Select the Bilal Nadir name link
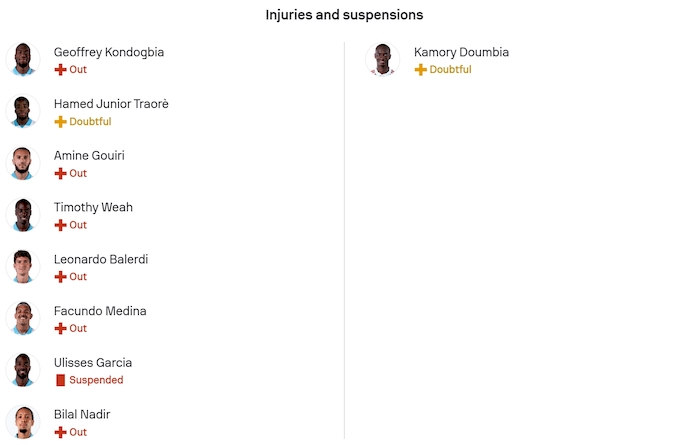Screen dimensions: 690x445 (x=82, y=414)
